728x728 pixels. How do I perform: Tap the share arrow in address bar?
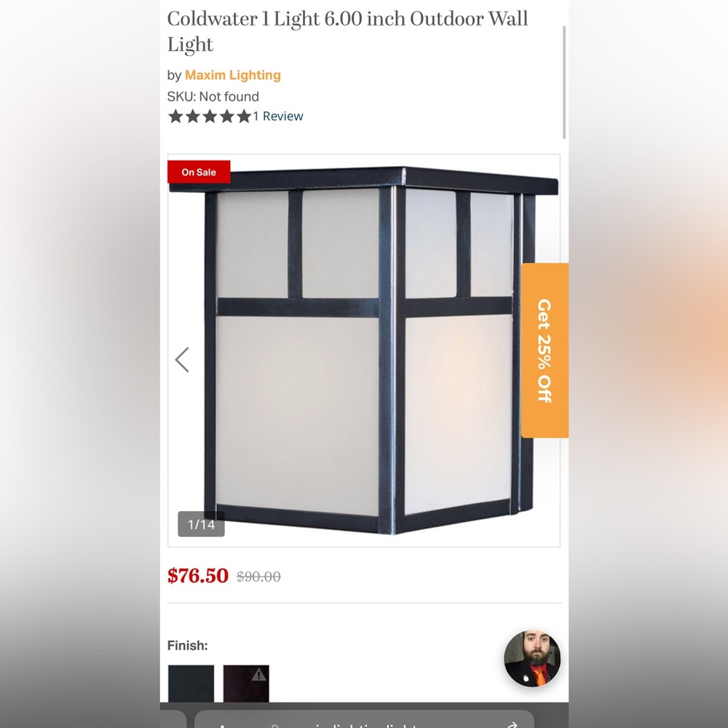[x=512, y=724]
